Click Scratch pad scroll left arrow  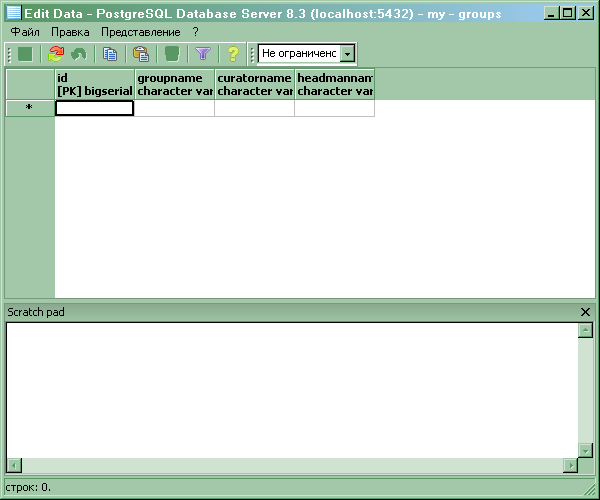(14, 466)
